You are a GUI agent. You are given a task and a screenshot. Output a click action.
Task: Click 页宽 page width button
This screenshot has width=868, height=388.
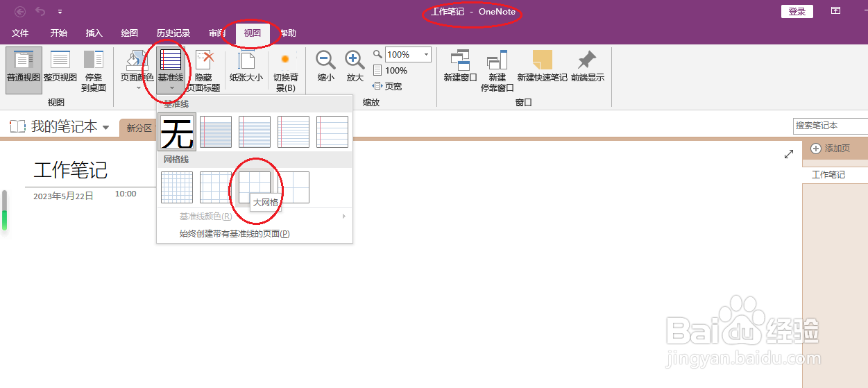pyautogui.click(x=387, y=86)
